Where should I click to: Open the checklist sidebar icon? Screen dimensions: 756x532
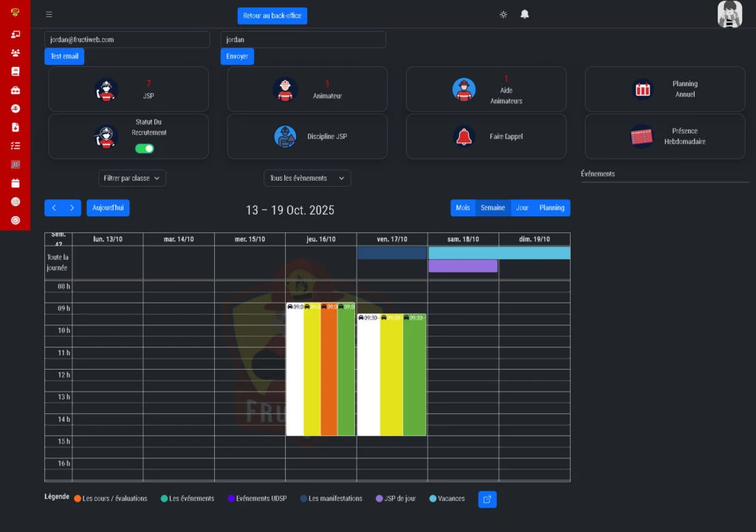point(16,145)
